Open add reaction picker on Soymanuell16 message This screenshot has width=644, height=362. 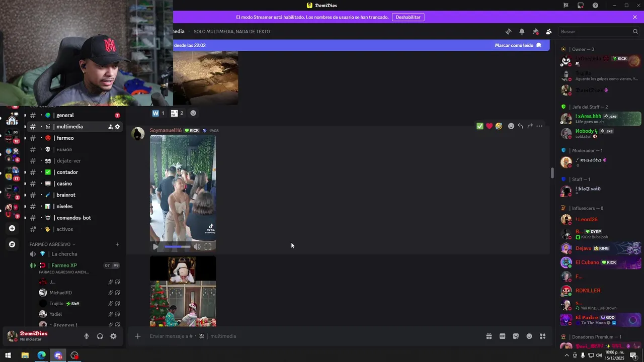(511, 126)
